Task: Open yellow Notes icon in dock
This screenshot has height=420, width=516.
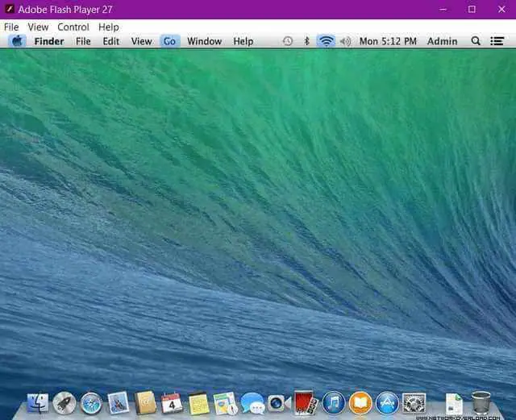Action: (198, 403)
